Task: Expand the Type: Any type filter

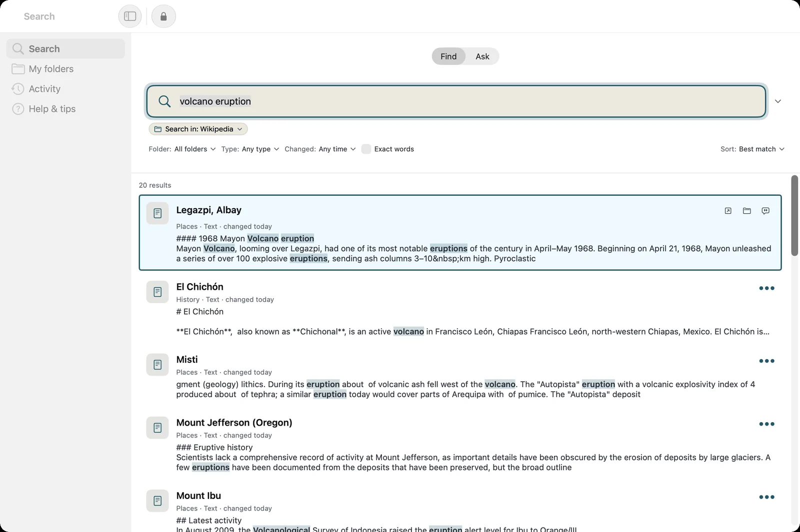Action: click(x=250, y=149)
